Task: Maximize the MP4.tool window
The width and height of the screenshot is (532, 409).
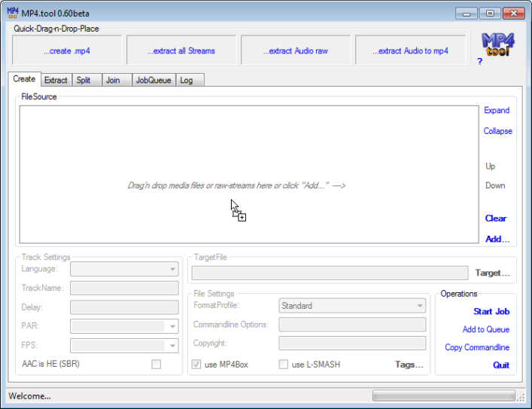Action: 490,14
